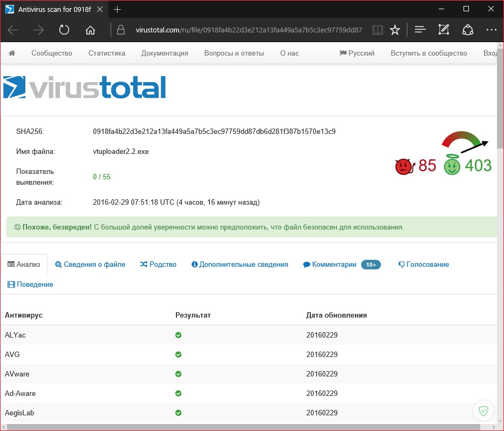Click the horizontal scrollbar at bottom

pyautogui.click(x=244, y=427)
